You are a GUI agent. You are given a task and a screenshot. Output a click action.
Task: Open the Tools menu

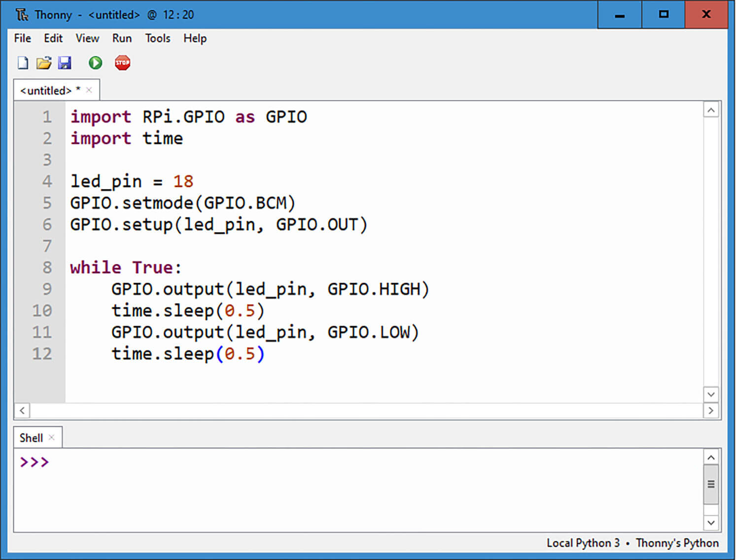(x=157, y=38)
